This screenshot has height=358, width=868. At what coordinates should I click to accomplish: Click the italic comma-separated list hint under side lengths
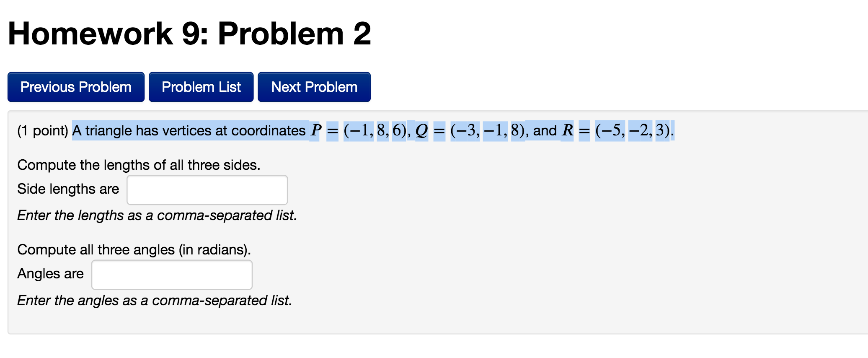coord(157,215)
